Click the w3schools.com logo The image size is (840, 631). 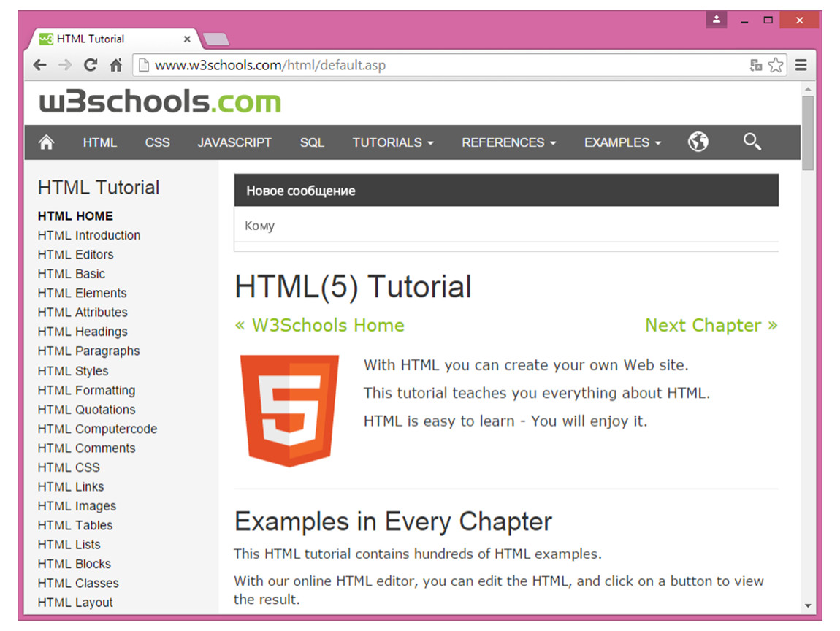click(x=160, y=102)
